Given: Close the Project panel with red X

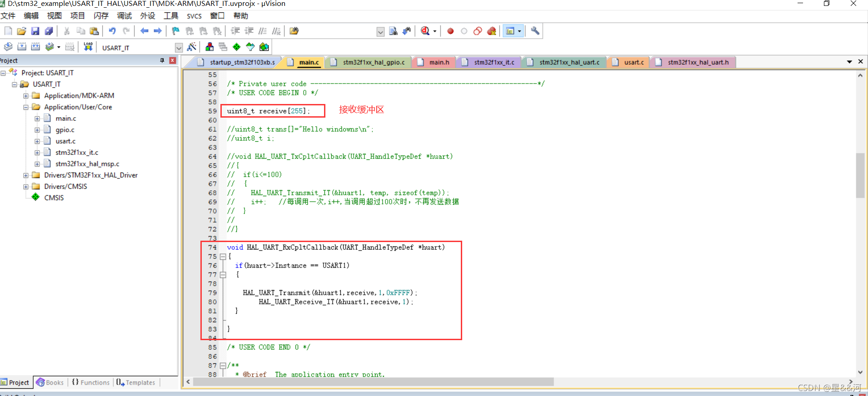Looking at the screenshot, I should (173, 60).
